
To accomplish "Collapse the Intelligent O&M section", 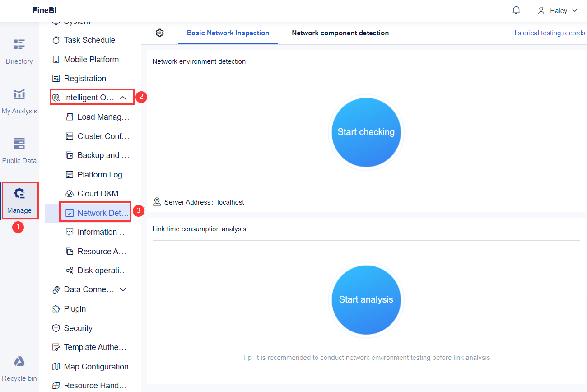I will coord(122,97).
